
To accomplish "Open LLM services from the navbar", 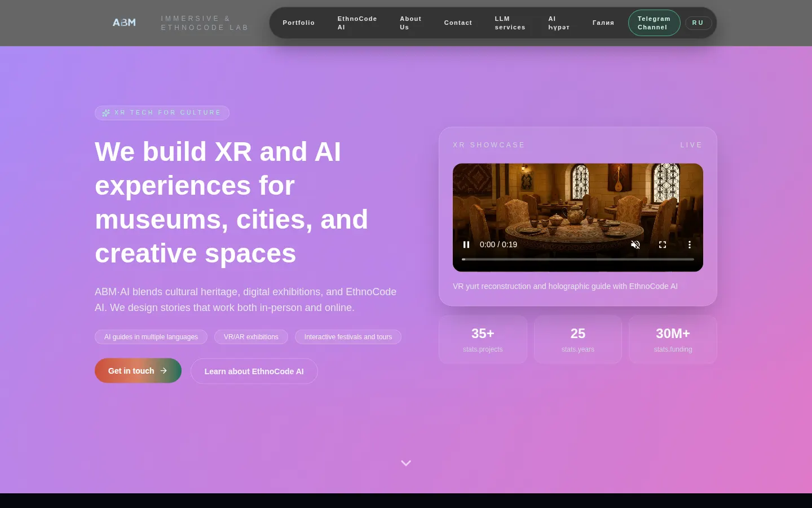I will click(510, 23).
